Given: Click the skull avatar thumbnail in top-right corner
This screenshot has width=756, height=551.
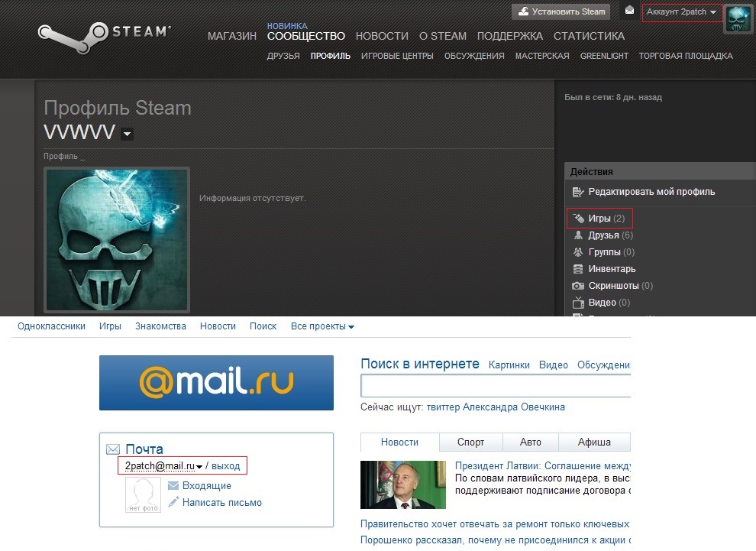Looking at the screenshot, I should [738, 19].
